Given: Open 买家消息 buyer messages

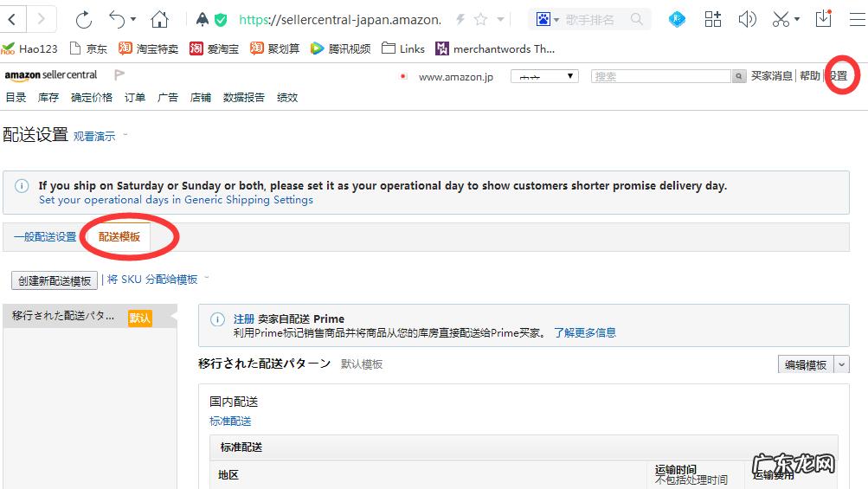Looking at the screenshot, I should coord(772,76).
